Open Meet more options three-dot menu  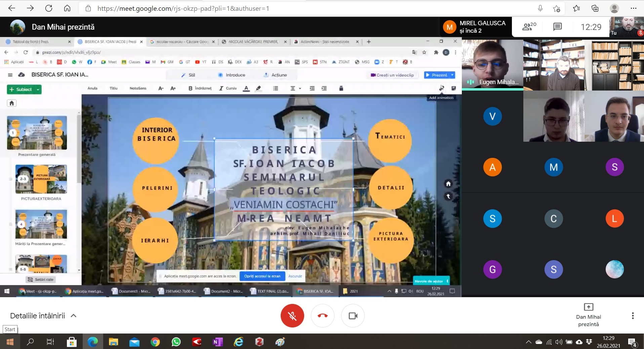click(633, 316)
